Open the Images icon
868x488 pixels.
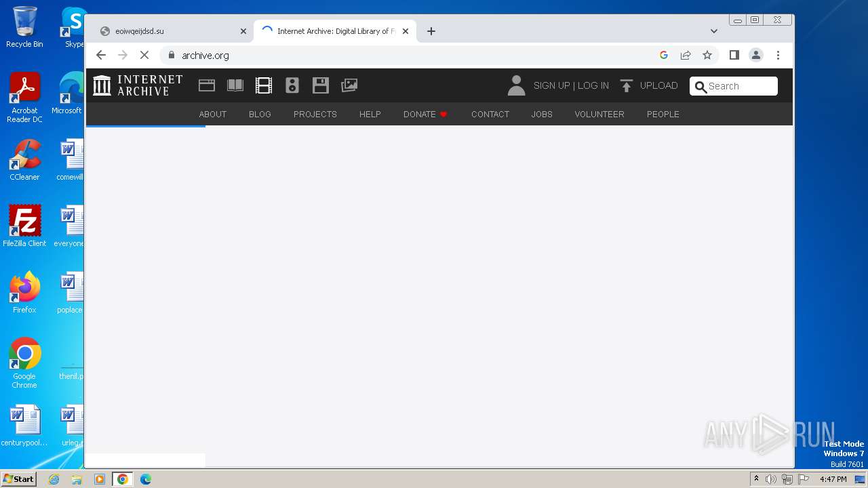click(x=349, y=85)
